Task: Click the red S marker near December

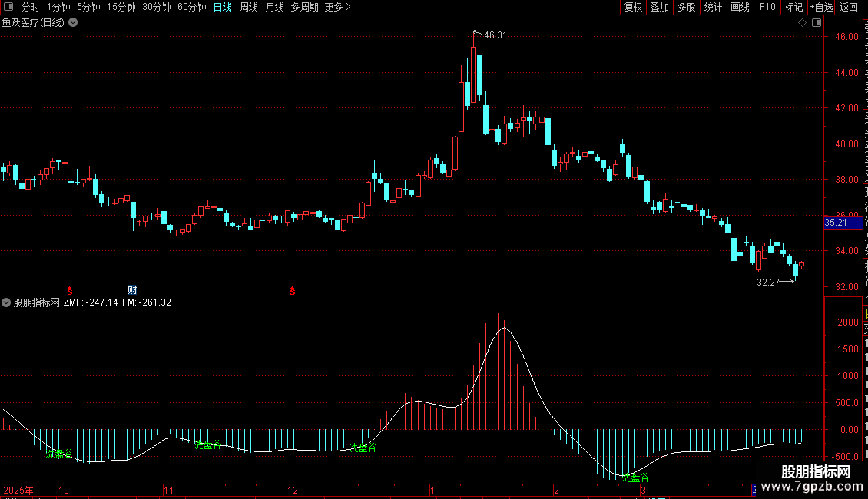Action: point(293,291)
